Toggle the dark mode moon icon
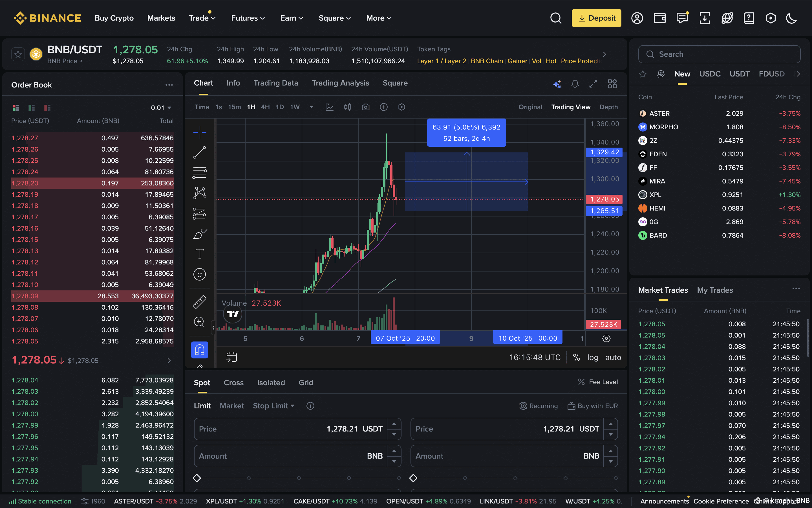 (x=791, y=18)
